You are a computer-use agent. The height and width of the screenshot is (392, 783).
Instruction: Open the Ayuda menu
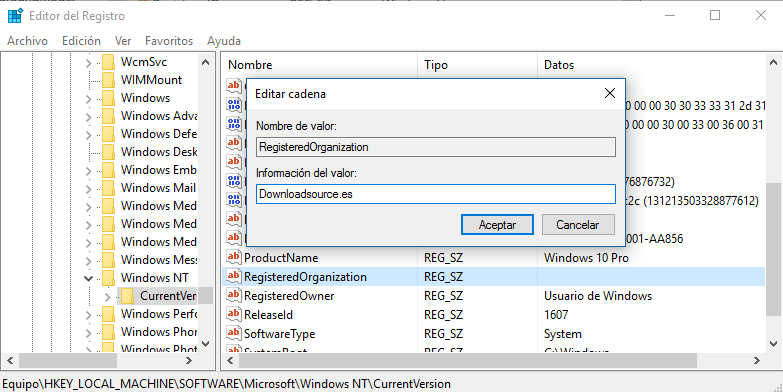click(224, 41)
